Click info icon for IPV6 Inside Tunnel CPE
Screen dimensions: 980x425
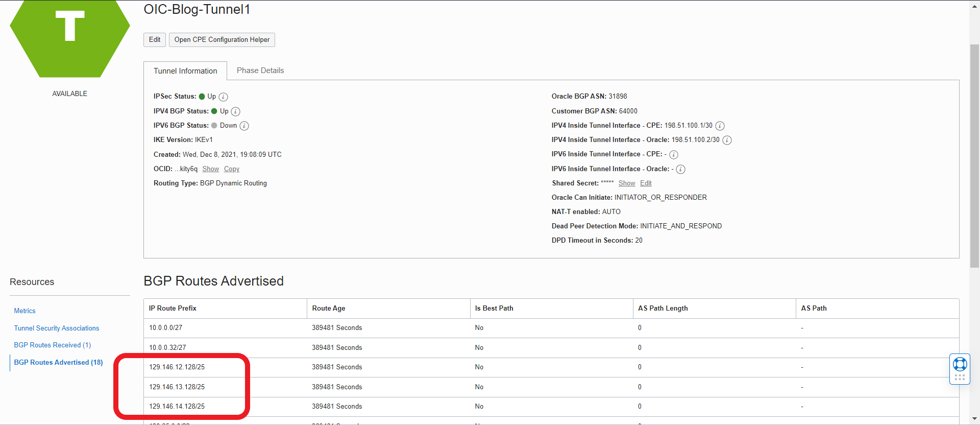674,155
